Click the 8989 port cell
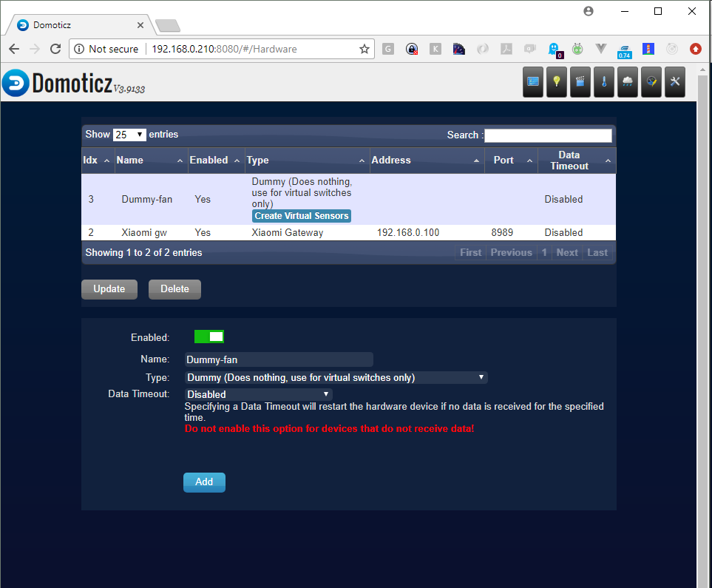 click(x=502, y=233)
